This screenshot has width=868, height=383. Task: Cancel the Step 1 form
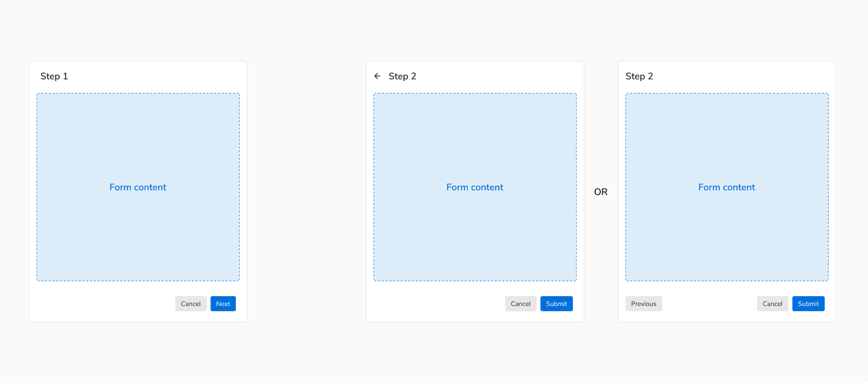191,304
